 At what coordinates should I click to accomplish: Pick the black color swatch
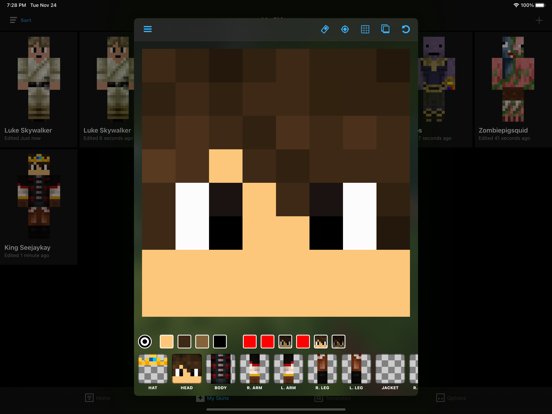(x=220, y=341)
